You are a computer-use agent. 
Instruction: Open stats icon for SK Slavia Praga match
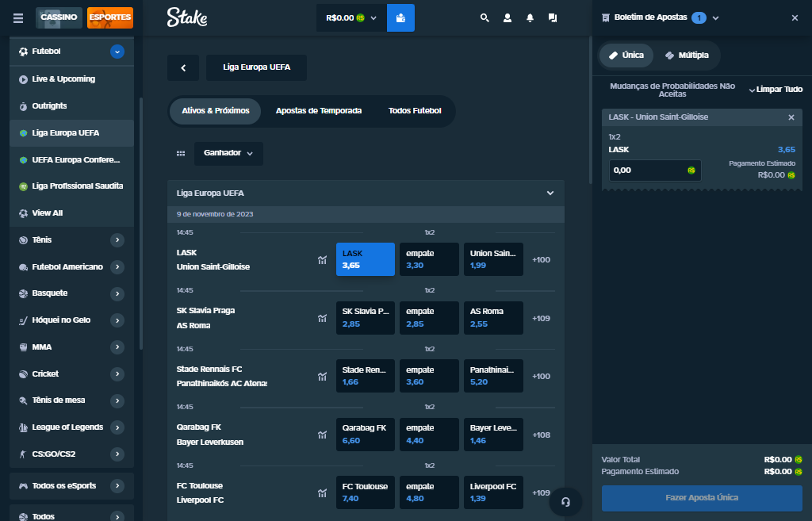322,318
